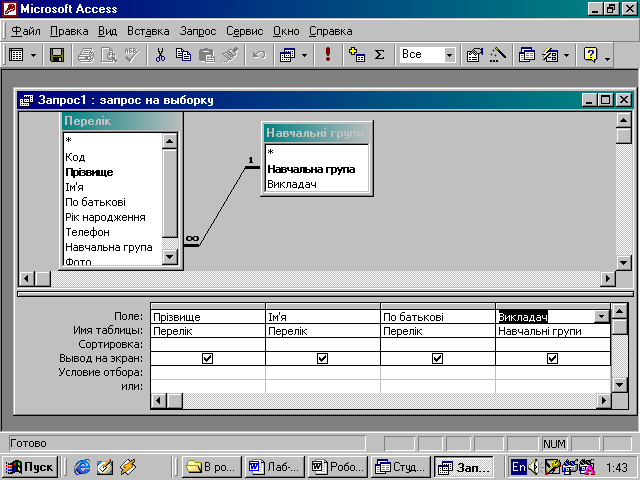
Task: Uncheck show box for Ім'я column
Action: pyautogui.click(x=322, y=358)
